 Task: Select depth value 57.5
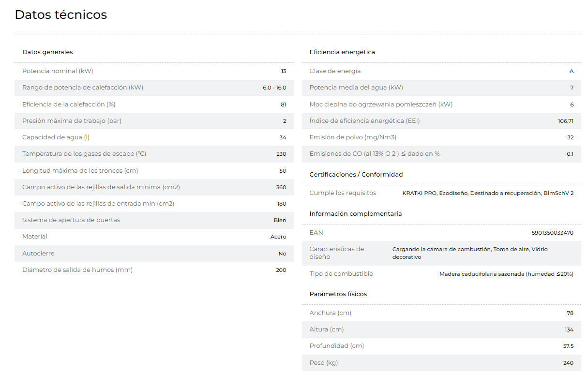[569, 346]
